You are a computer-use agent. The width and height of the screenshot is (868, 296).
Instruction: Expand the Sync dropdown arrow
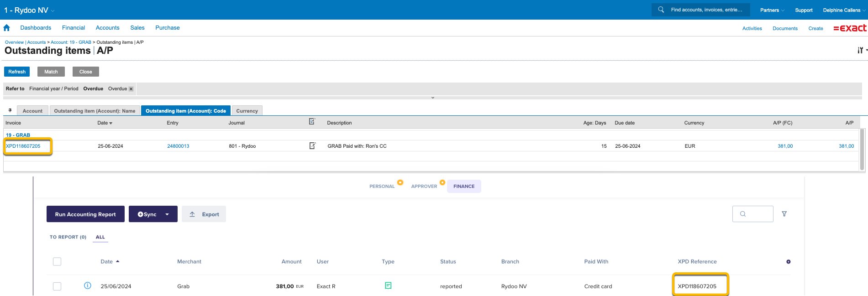coord(167,214)
